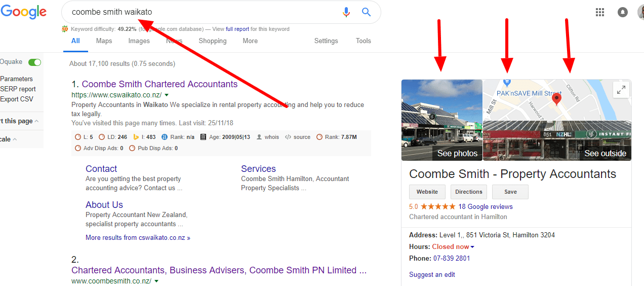The height and width of the screenshot is (286, 644).
Task: Click the Directions button
Action: (x=469, y=192)
